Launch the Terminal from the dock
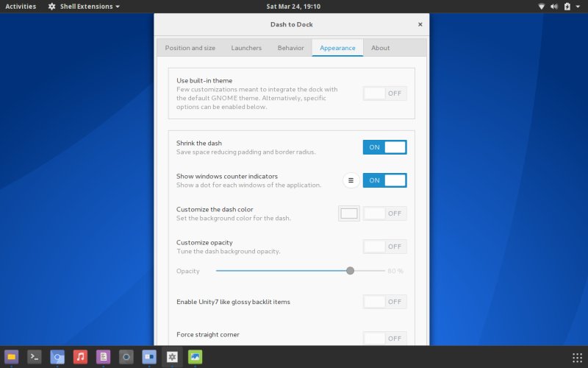 click(x=35, y=357)
